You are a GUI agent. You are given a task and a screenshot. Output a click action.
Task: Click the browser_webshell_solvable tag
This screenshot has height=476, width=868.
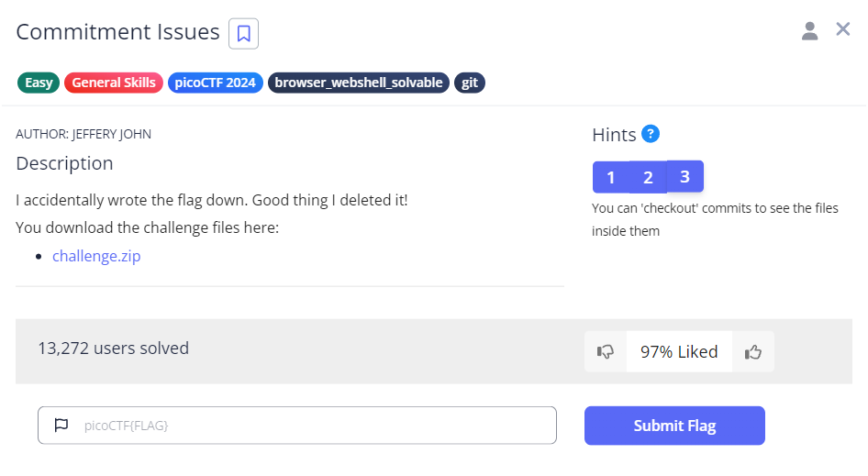point(359,83)
